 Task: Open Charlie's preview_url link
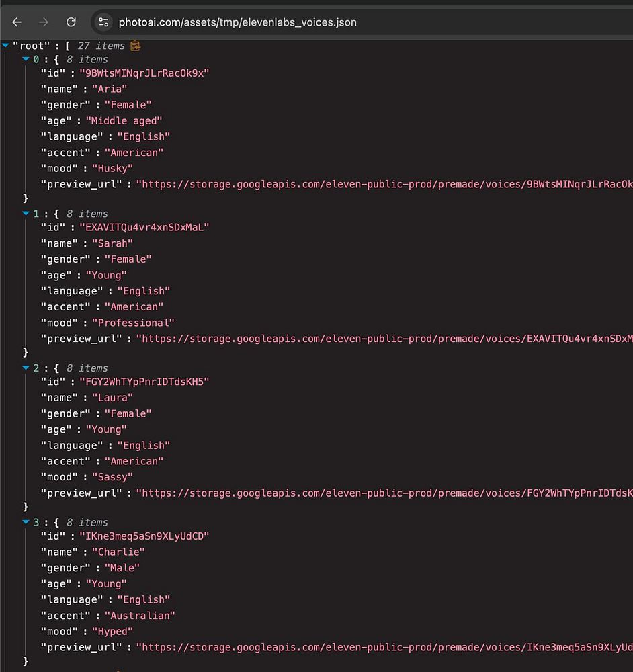384,647
